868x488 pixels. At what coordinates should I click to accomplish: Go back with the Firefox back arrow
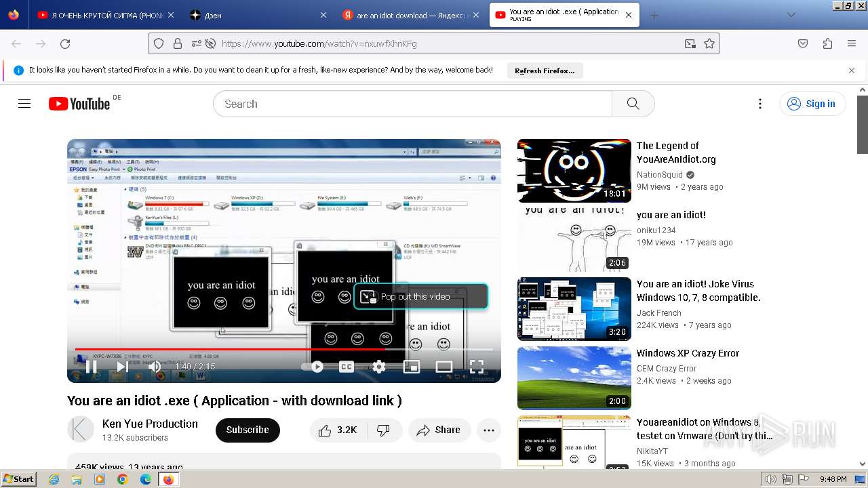[16, 43]
